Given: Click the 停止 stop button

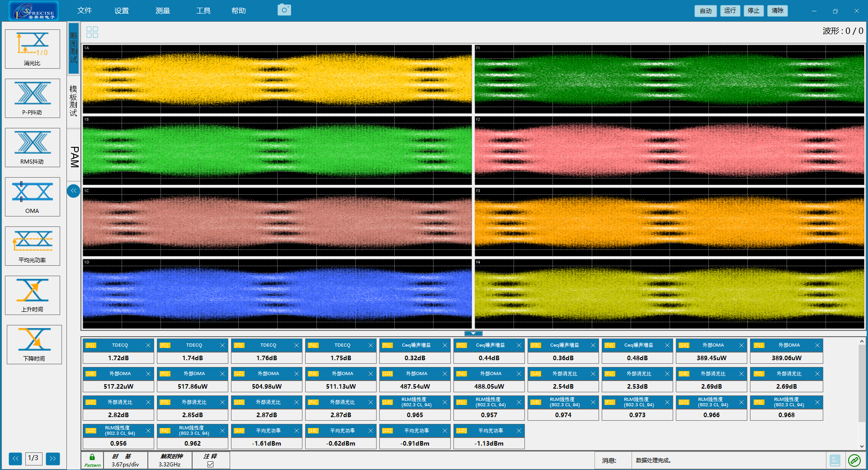Looking at the screenshot, I should (x=754, y=11).
